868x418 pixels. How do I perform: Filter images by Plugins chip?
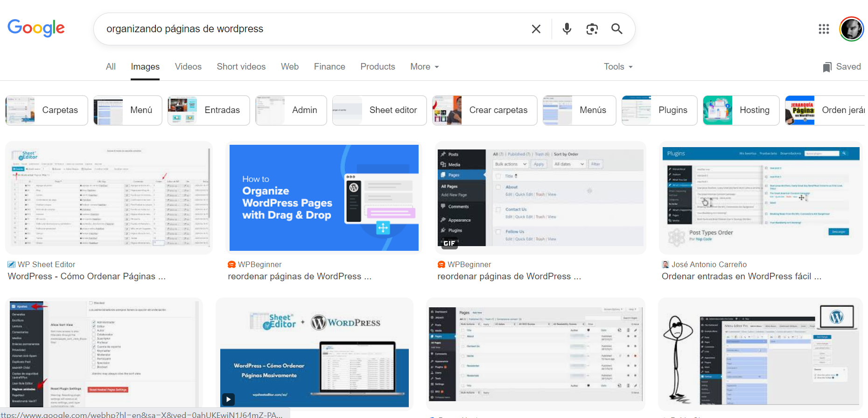[659, 110]
